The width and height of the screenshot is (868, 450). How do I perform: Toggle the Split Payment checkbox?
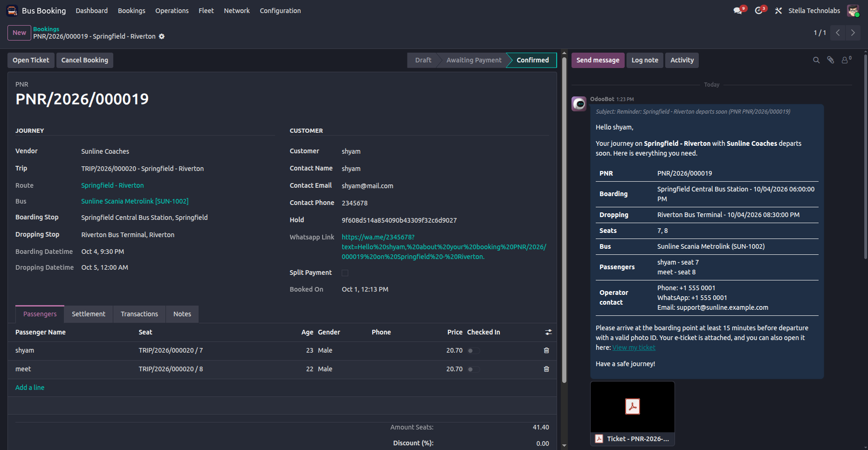345,273
